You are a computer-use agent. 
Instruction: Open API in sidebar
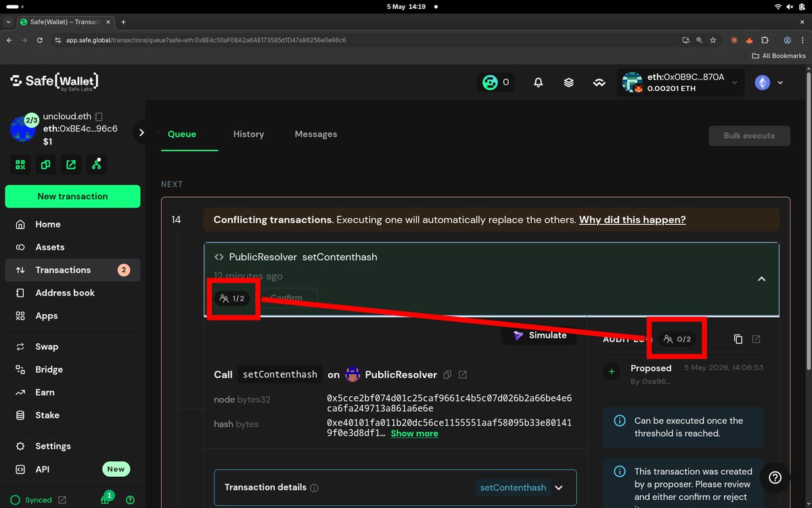click(72, 469)
